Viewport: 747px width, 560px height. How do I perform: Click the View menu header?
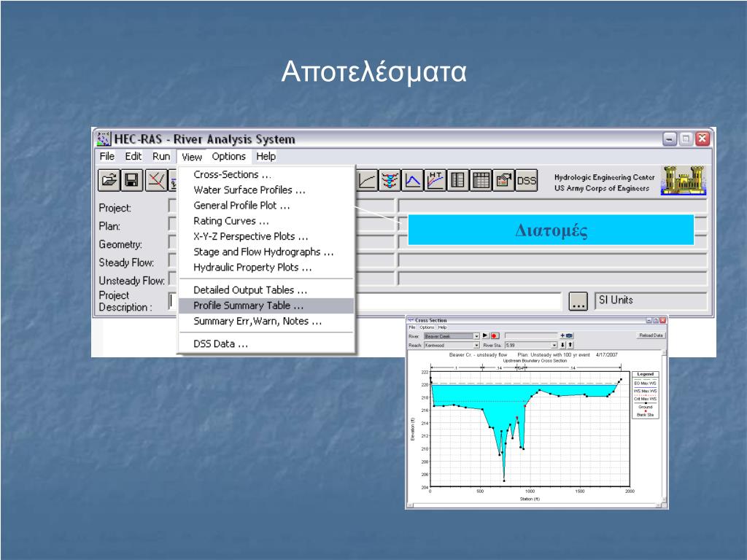pos(192,157)
